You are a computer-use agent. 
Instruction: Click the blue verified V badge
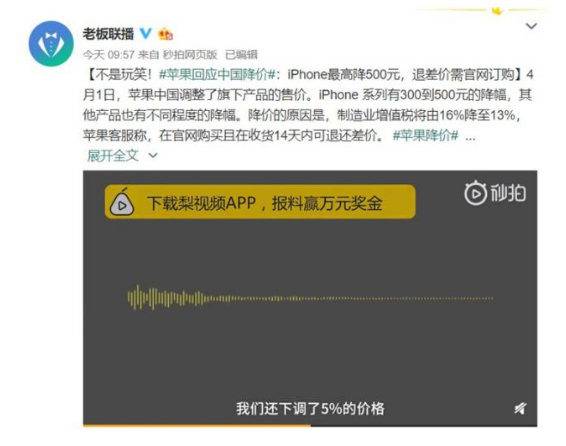[x=146, y=34]
